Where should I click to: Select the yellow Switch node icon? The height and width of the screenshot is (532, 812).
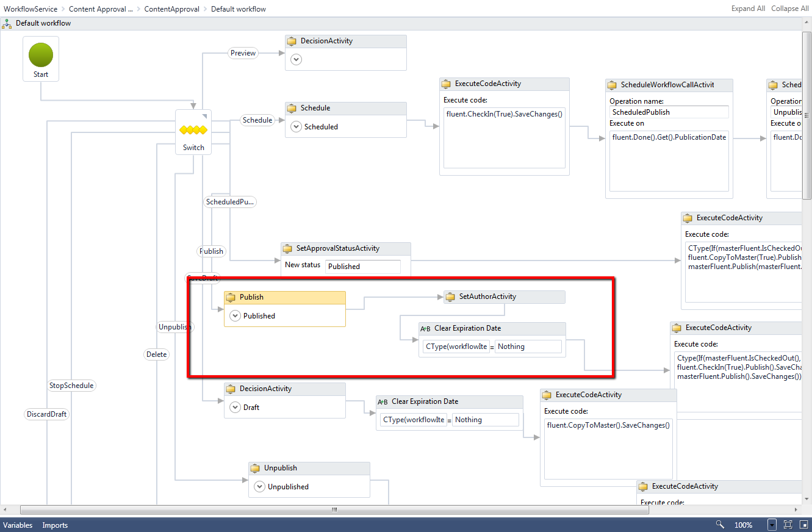point(193,130)
